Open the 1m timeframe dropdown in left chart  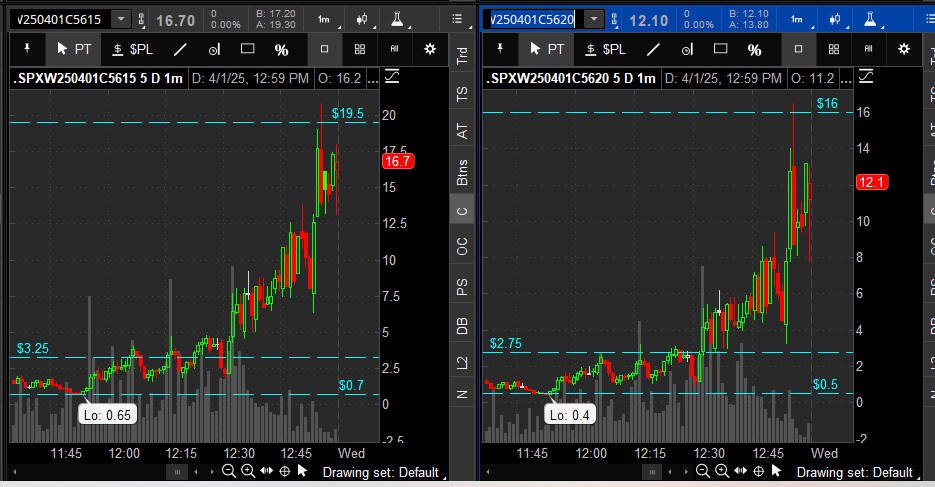pos(325,20)
